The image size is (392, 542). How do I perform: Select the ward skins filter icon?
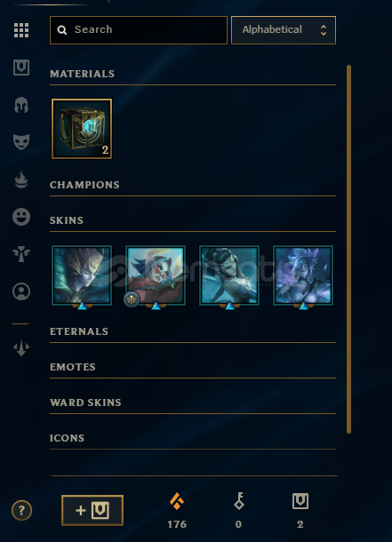[x=21, y=254]
